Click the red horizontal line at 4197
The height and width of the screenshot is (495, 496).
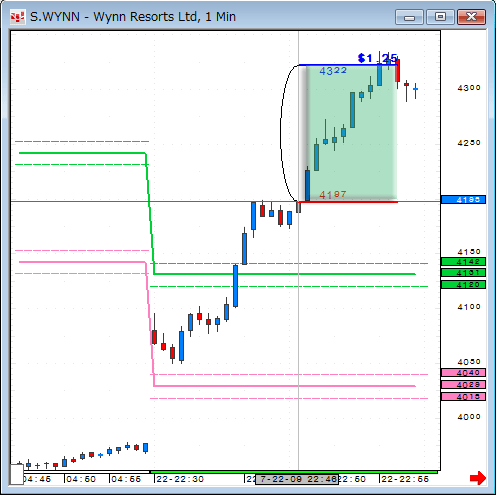click(x=348, y=202)
